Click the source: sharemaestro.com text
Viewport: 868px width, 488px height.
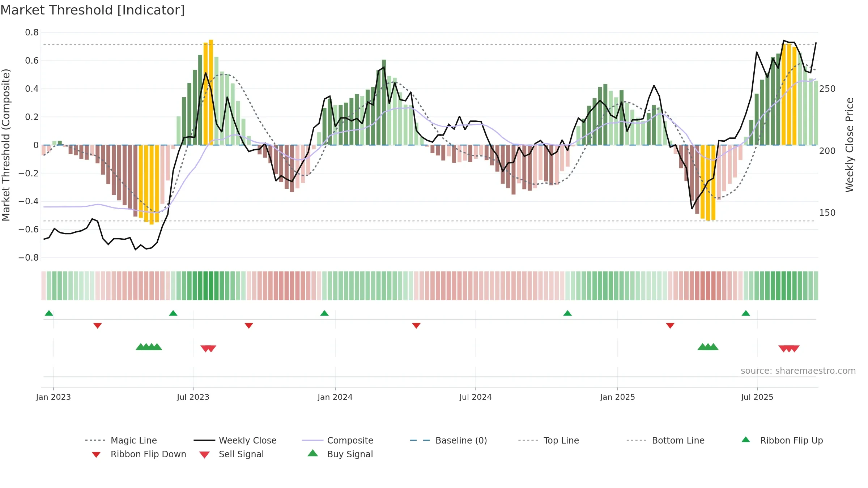click(x=798, y=371)
